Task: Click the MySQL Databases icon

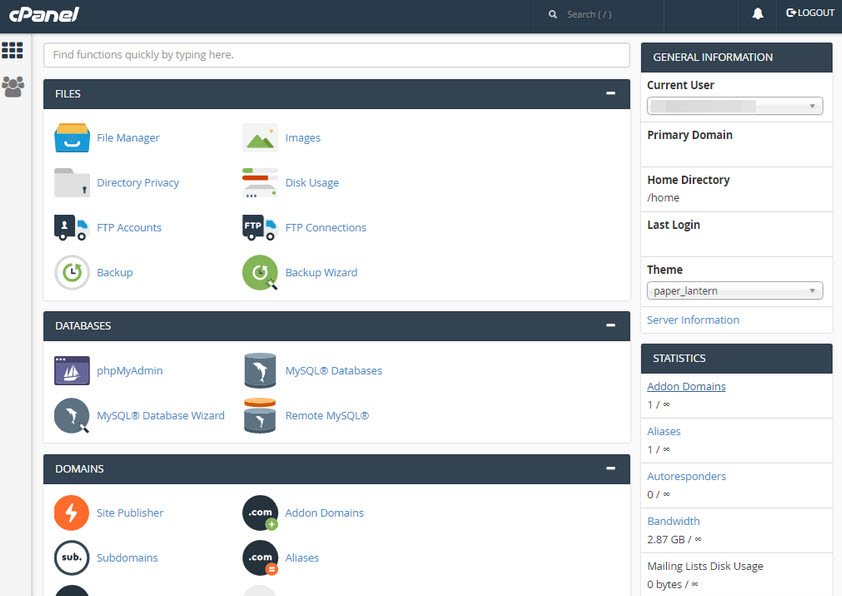Action: pyautogui.click(x=260, y=371)
